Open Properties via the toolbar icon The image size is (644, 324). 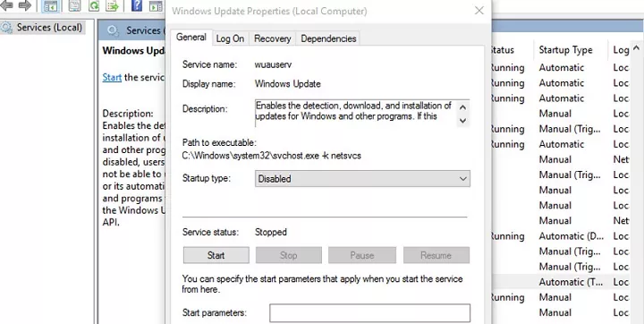74,5
